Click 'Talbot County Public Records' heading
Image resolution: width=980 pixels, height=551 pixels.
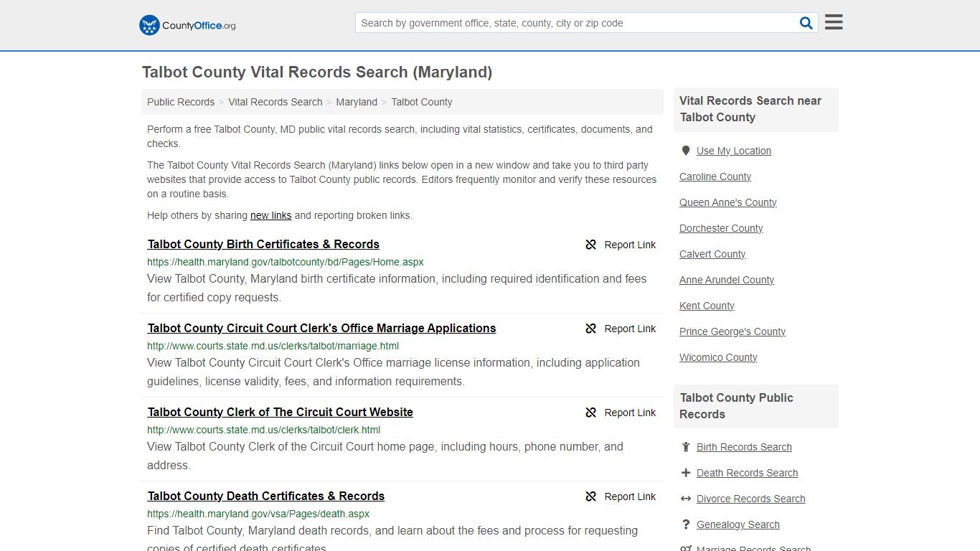tap(736, 406)
